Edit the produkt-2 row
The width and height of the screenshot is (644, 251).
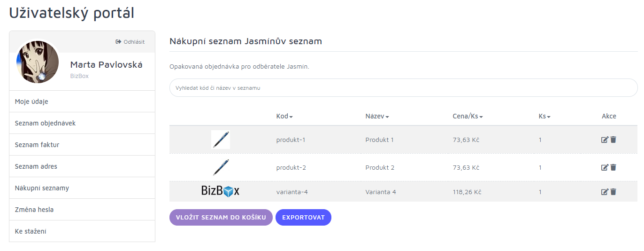click(x=605, y=167)
